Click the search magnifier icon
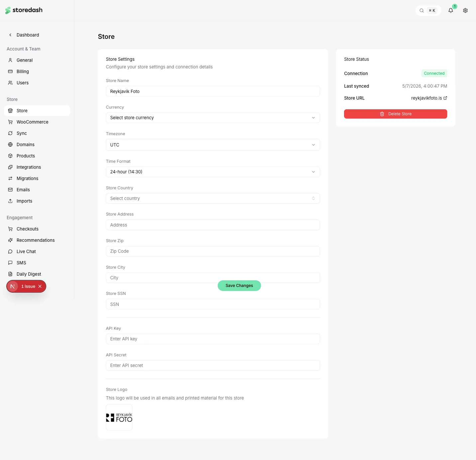This screenshot has width=476, height=460. tap(421, 10)
